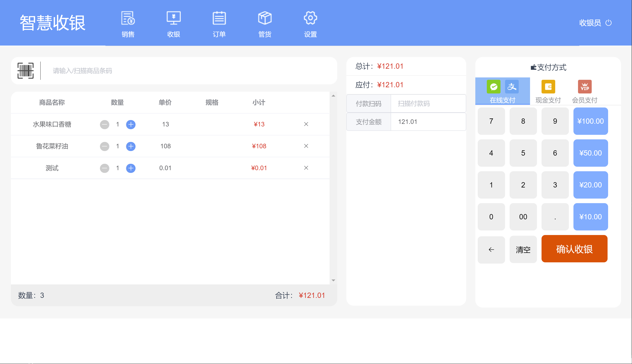Click the 合计 ¥121.01 footer total
This screenshot has width=632, height=364.
click(300, 295)
